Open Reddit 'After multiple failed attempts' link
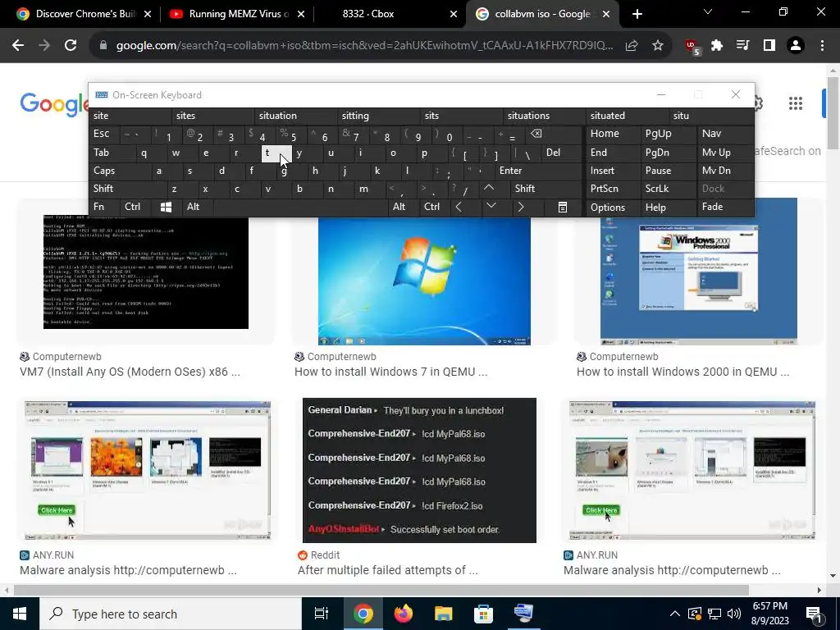Screen dimensions: 840x630 click(x=387, y=570)
